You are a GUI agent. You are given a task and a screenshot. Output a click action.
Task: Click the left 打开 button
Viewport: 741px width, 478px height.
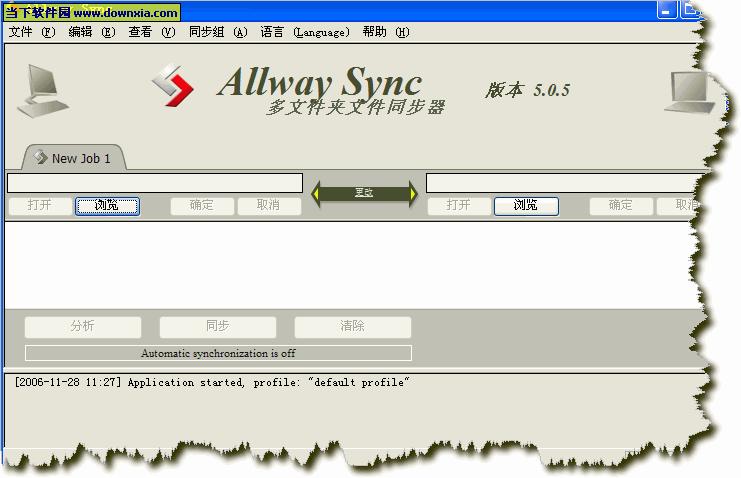[40, 206]
